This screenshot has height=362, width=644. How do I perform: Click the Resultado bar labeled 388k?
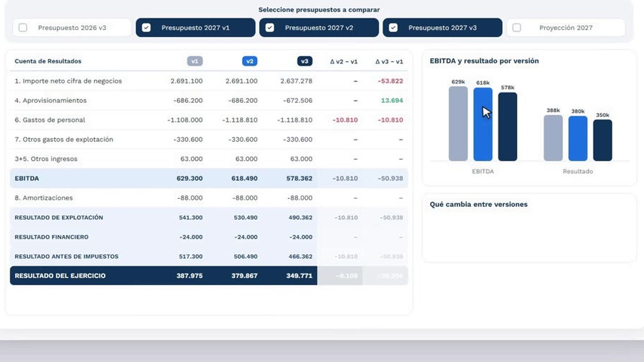coord(553,138)
